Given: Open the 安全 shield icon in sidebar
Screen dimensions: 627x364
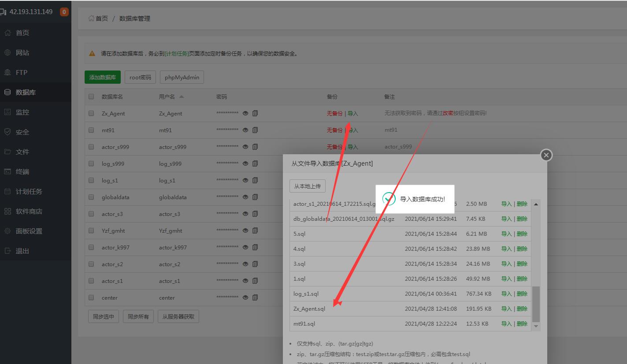Looking at the screenshot, I should tap(7, 132).
